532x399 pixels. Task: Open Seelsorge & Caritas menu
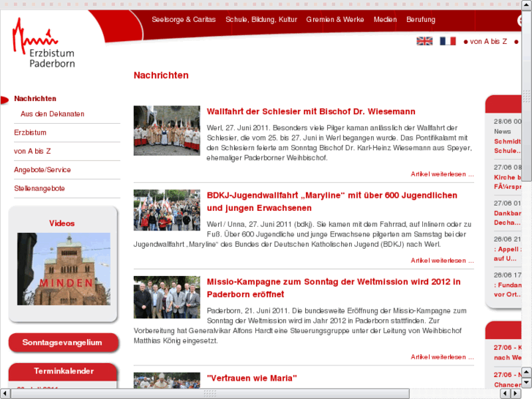pos(184,19)
